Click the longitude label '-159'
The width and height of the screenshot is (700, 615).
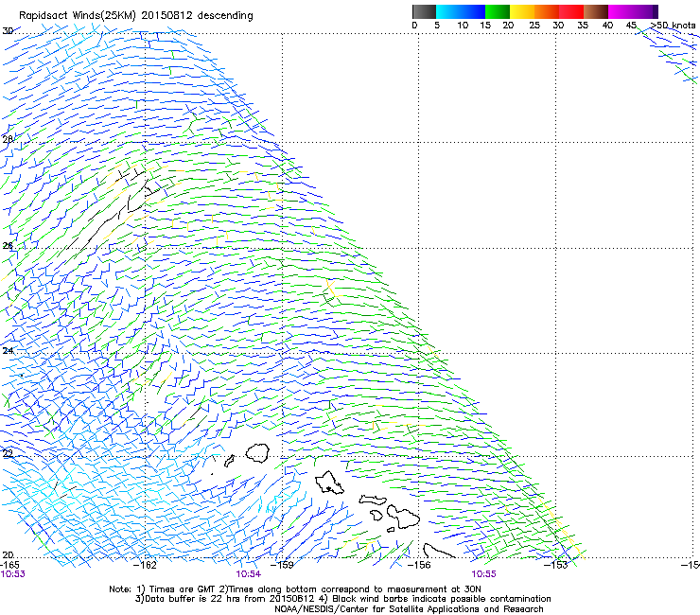tap(282, 565)
